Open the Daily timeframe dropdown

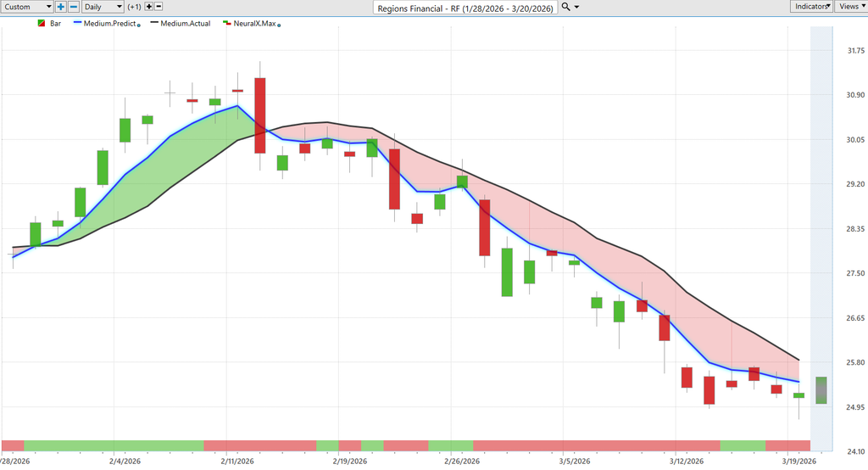tap(102, 7)
